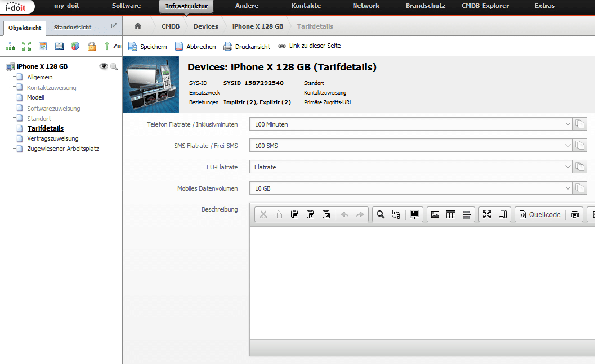Image resolution: width=595 pixels, height=364 pixels.
Task: Open the Kontaktzuweisung tree item
Action: [x=52, y=88]
